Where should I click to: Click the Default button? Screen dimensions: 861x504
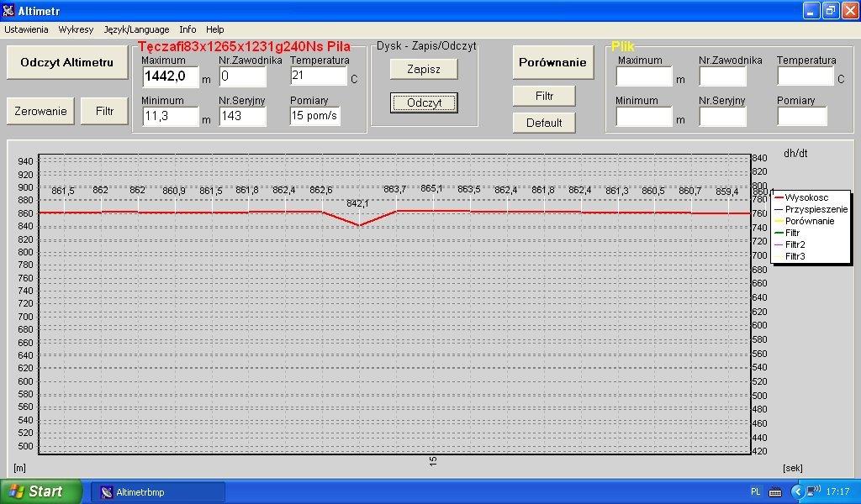tap(544, 123)
